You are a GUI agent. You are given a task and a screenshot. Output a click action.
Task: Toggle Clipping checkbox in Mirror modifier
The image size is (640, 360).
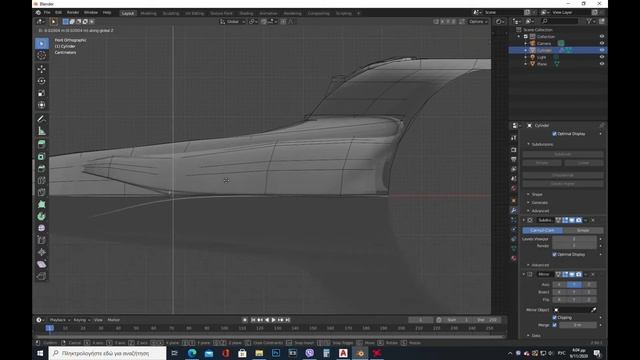pyautogui.click(x=554, y=318)
